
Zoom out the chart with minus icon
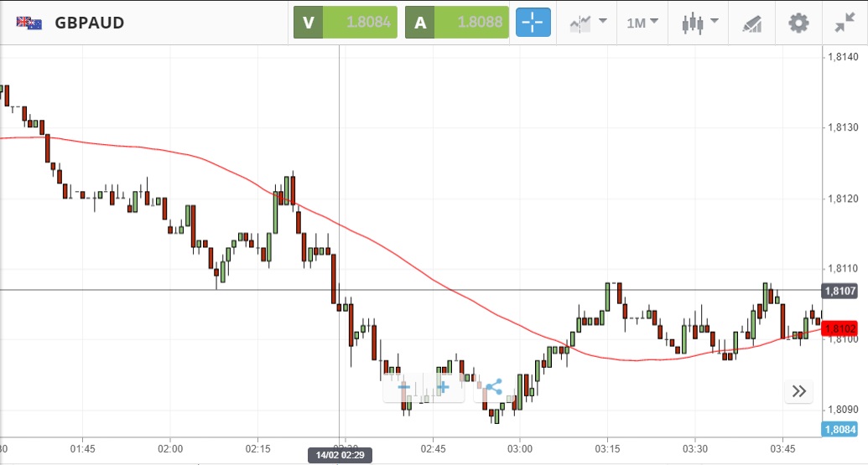pyautogui.click(x=404, y=388)
